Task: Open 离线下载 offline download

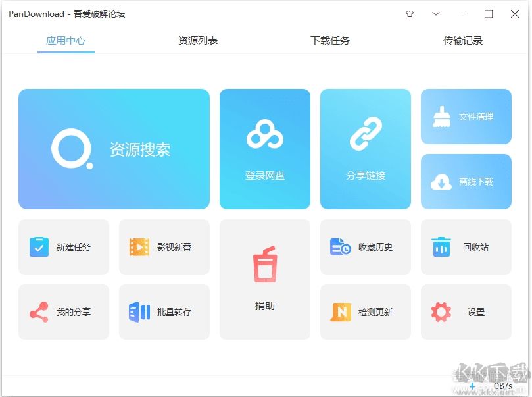Action: point(466,182)
